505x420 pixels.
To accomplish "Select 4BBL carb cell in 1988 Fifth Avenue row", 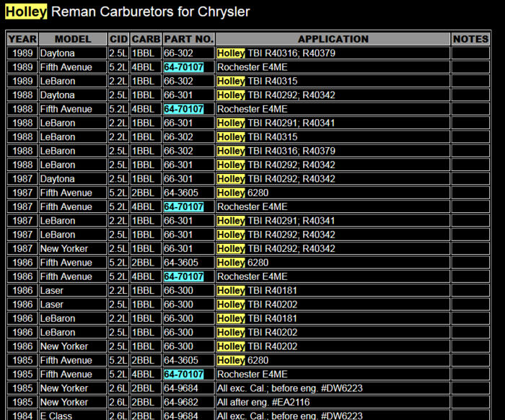I will point(146,109).
